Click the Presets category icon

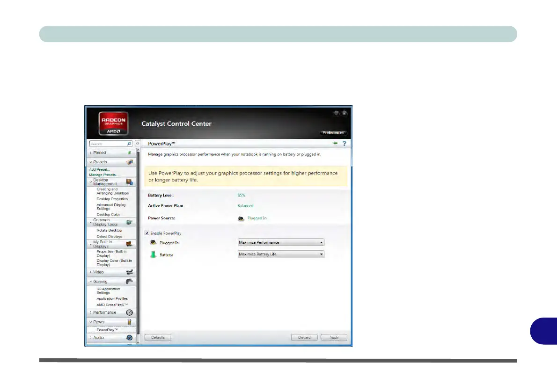tap(130, 162)
